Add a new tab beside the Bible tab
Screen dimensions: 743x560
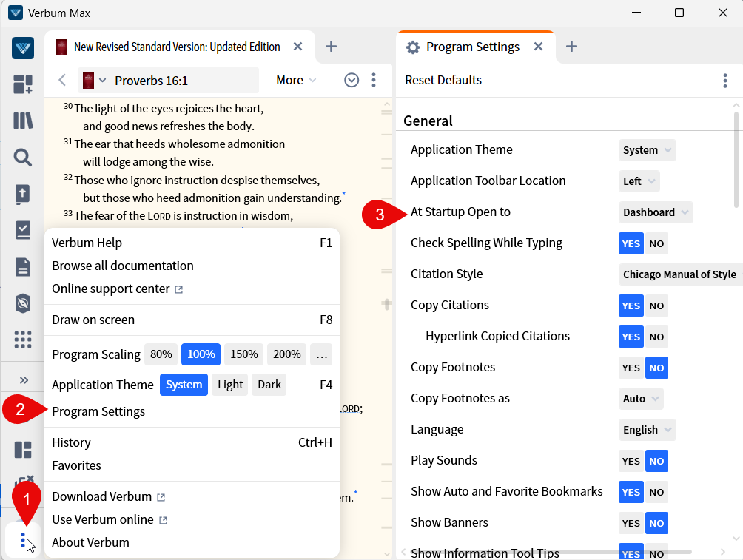tap(332, 47)
